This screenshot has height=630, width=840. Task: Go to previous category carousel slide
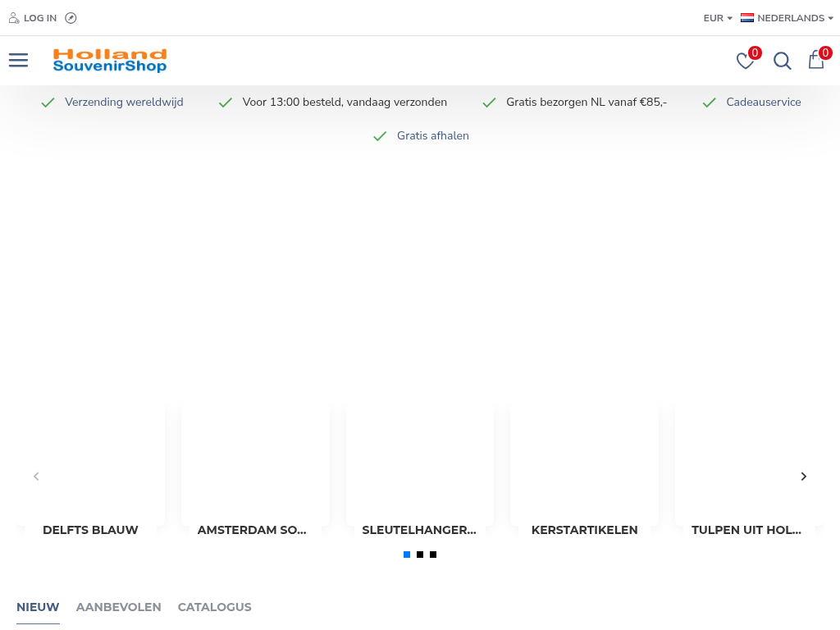(x=36, y=477)
